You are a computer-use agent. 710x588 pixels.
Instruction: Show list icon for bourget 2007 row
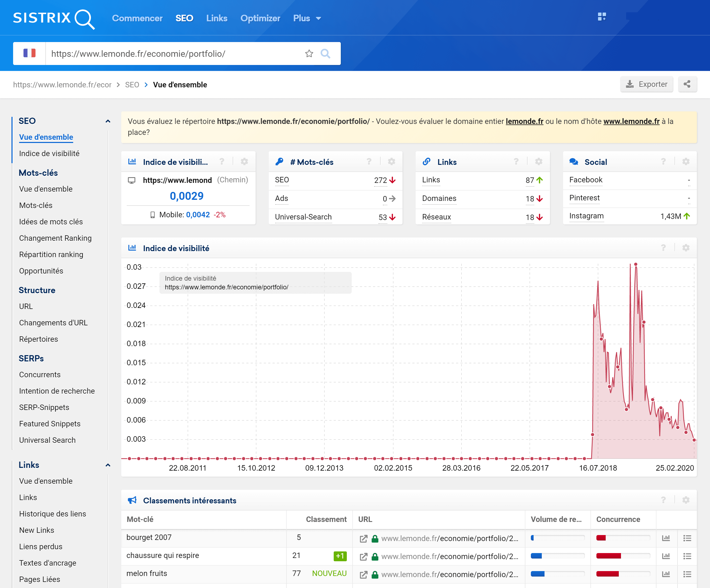click(687, 538)
